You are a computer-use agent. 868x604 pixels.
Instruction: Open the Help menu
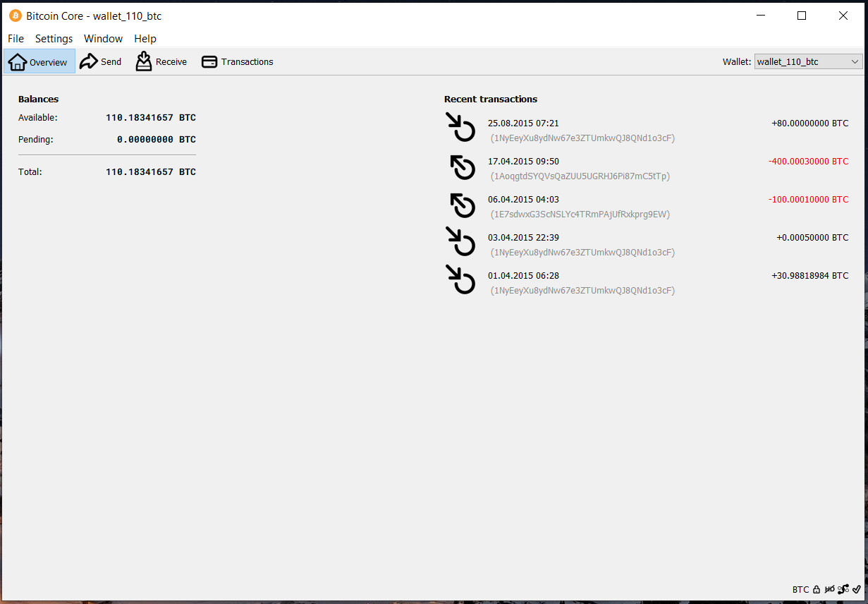[145, 39]
